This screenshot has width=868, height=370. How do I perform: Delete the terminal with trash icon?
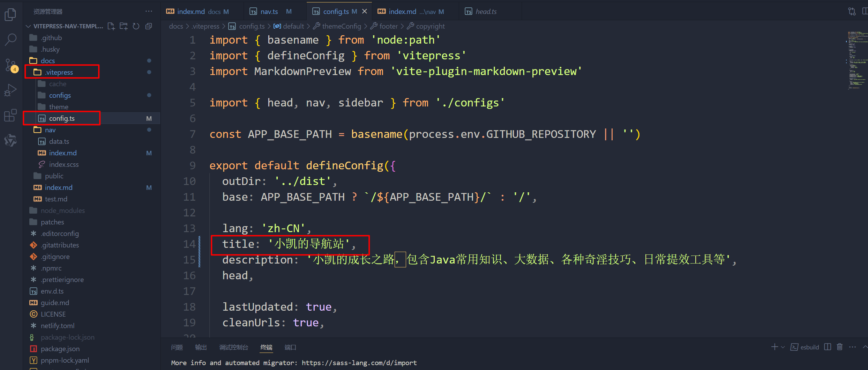point(840,347)
